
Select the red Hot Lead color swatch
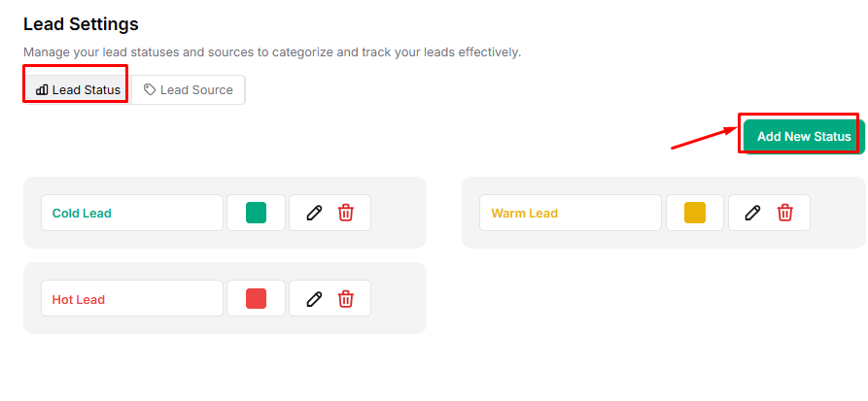[x=256, y=299]
